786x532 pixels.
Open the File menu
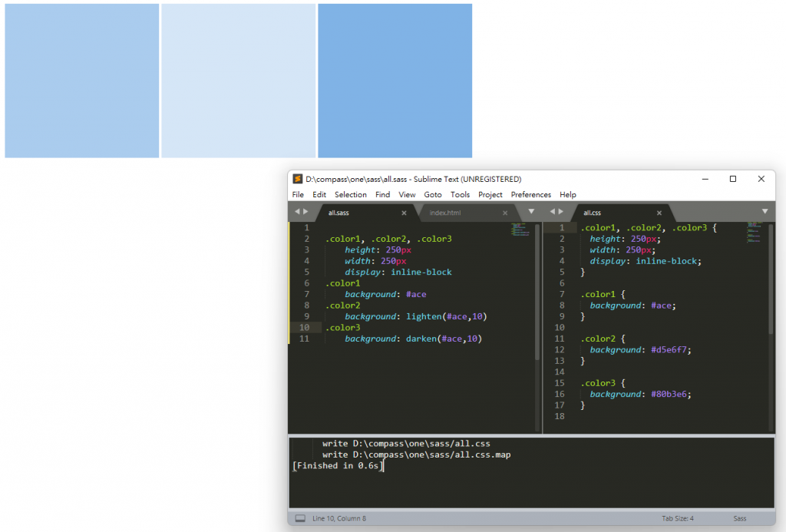pyautogui.click(x=298, y=194)
